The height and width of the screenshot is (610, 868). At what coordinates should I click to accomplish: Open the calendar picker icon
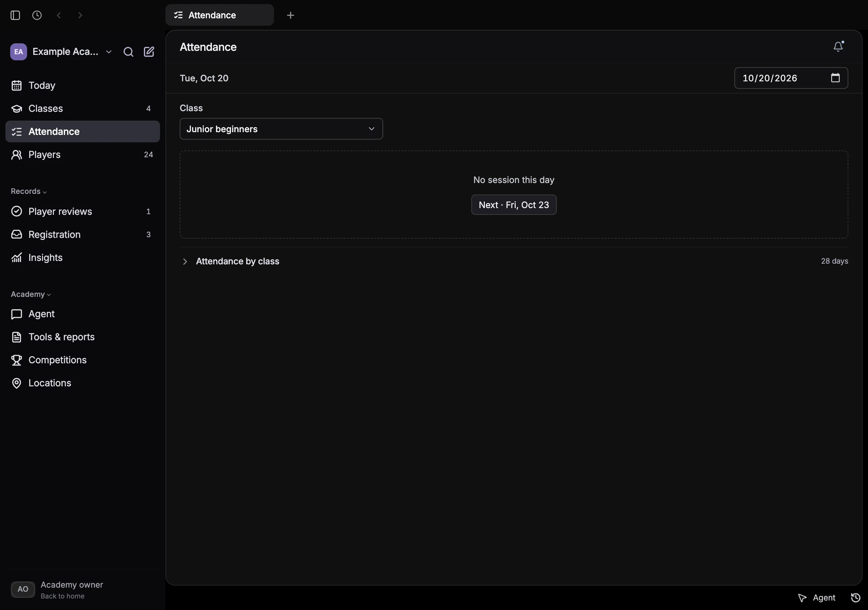(835, 78)
